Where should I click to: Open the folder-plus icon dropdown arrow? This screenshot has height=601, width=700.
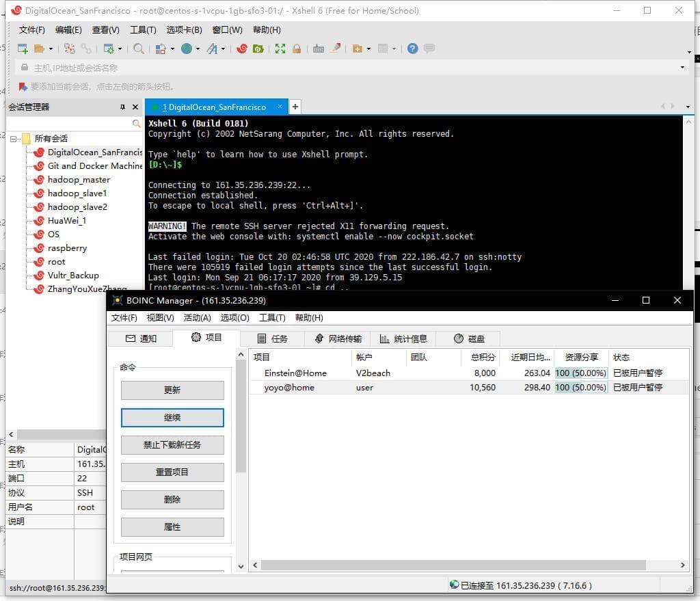pos(368,49)
